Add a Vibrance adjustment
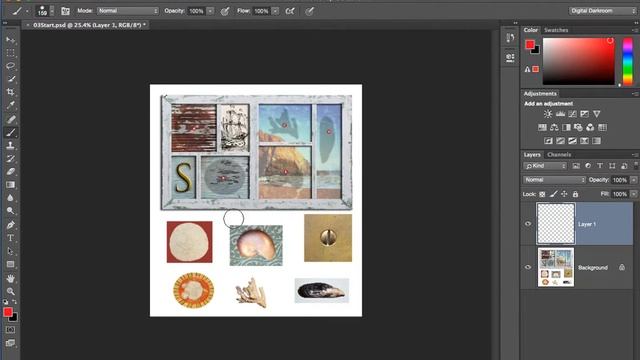 [597, 114]
